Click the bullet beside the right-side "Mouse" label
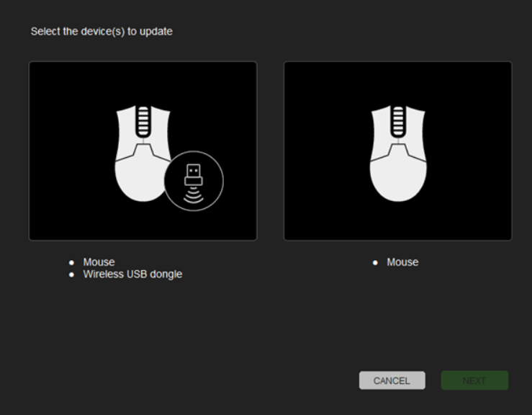 click(376, 263)
